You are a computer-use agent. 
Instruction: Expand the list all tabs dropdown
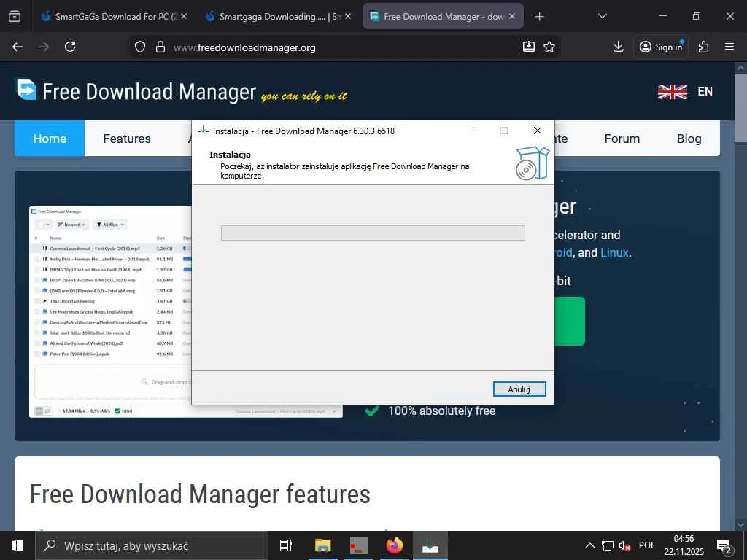(602, 16)
